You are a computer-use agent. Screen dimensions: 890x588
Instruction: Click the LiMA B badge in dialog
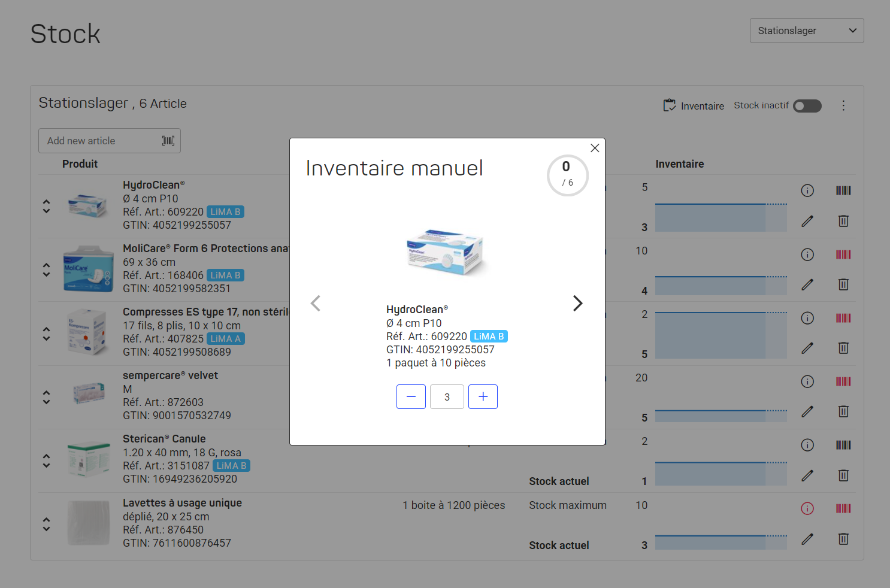pos(489,337)
